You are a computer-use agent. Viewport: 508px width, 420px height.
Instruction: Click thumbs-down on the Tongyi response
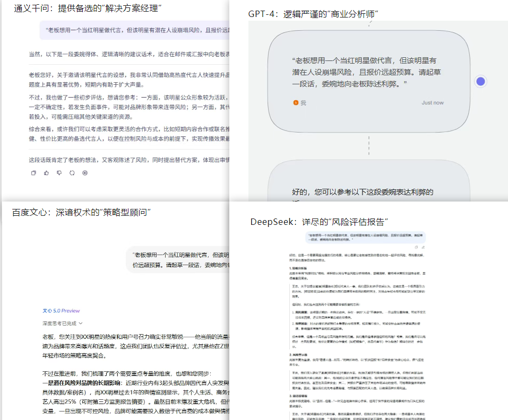click(x=59, y=173)
